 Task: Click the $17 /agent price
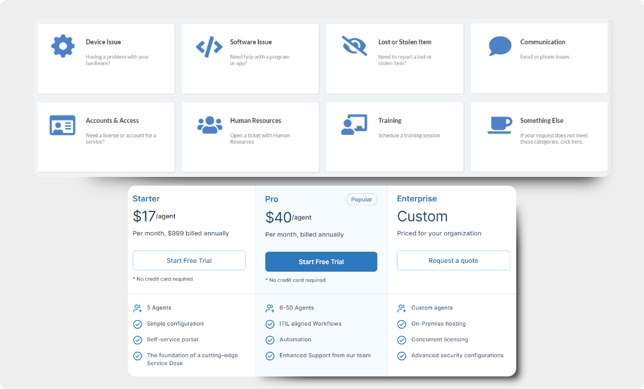point(154,216)
